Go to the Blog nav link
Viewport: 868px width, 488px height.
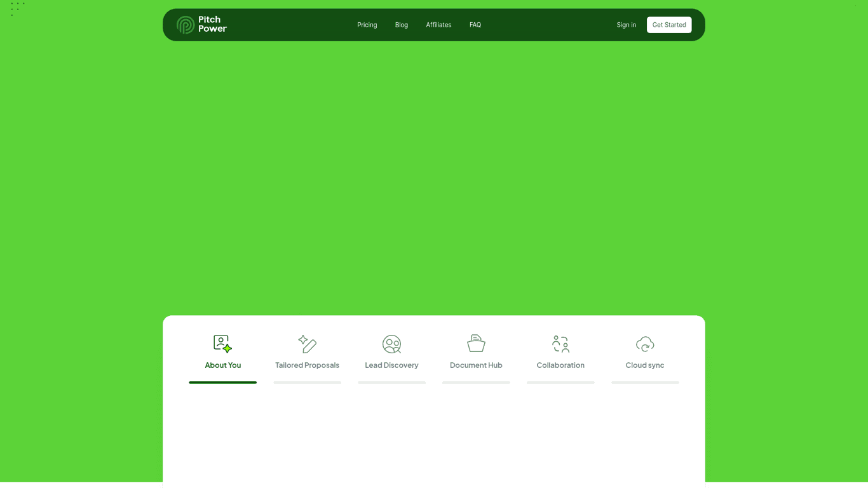click(401, 25)
